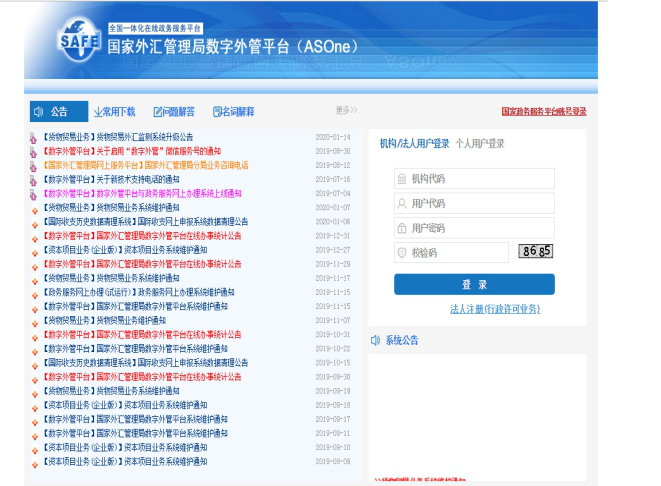Open the 2019-09-30 在线办事统计公告

(x=142, y=377)
